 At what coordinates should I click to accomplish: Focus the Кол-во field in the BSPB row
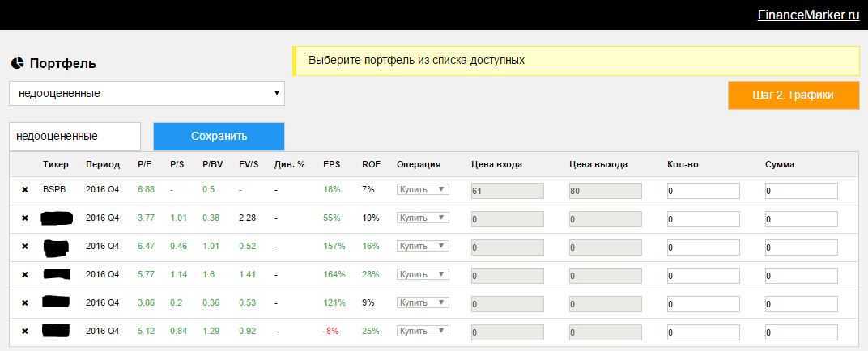point(703,191)
